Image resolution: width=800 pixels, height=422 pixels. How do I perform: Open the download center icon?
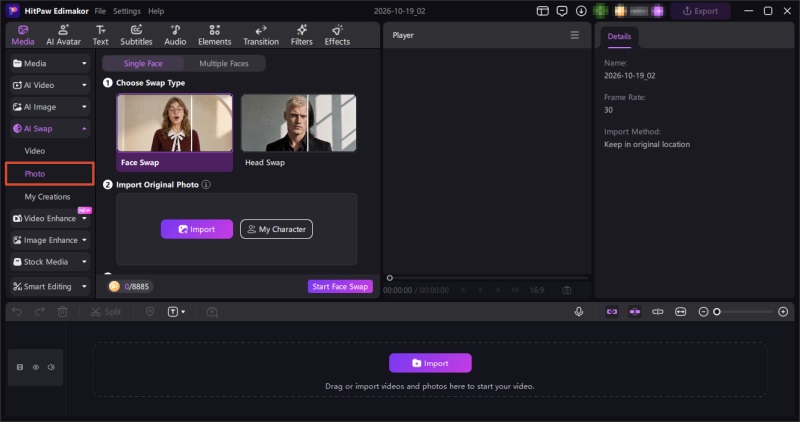pyautogui.click(x=581, y=11)
